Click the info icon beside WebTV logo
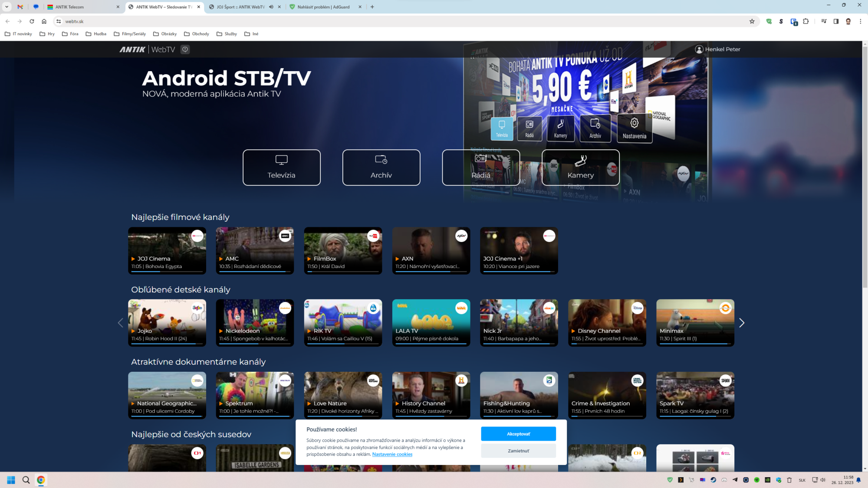Screen dimensions: 868x488 click(x=185, y=49)
